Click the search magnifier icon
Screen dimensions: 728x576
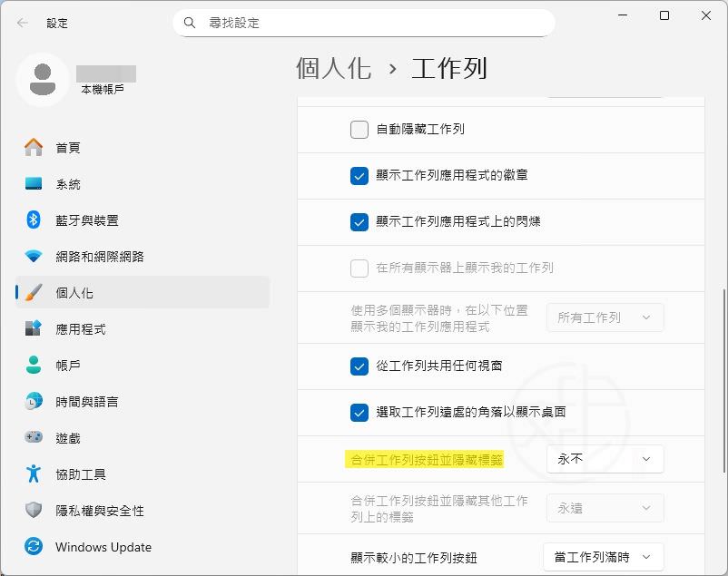point(190,23)
